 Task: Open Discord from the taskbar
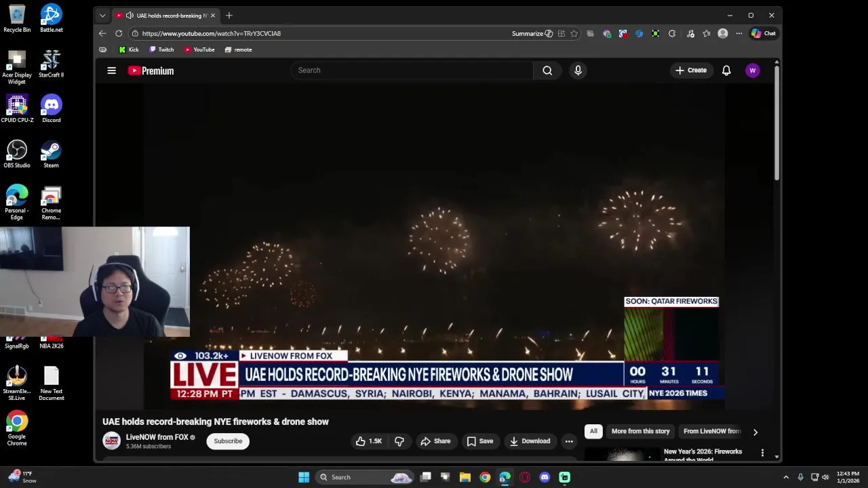coord(545,477)
